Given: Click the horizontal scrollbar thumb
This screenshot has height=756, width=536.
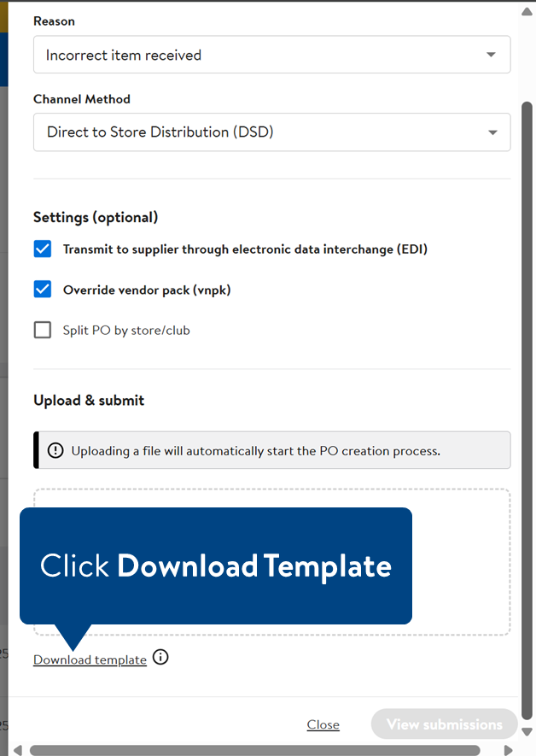Looking at the screenshot, I should coord(256,750).
